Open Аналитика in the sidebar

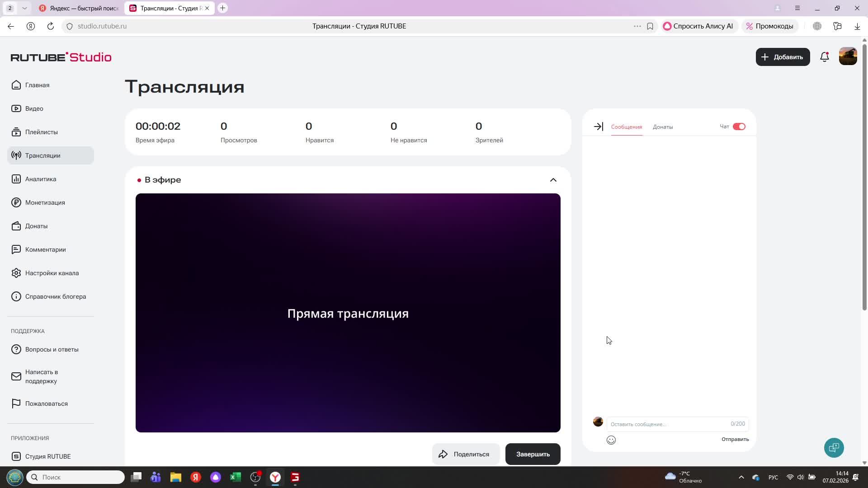[x=40, y=179]
